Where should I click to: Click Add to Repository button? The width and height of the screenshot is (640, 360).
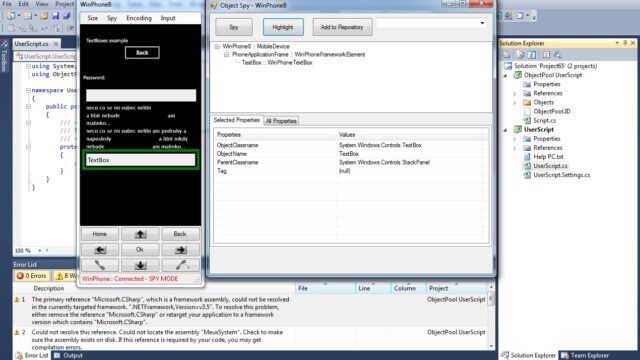(x=342, y=27)
